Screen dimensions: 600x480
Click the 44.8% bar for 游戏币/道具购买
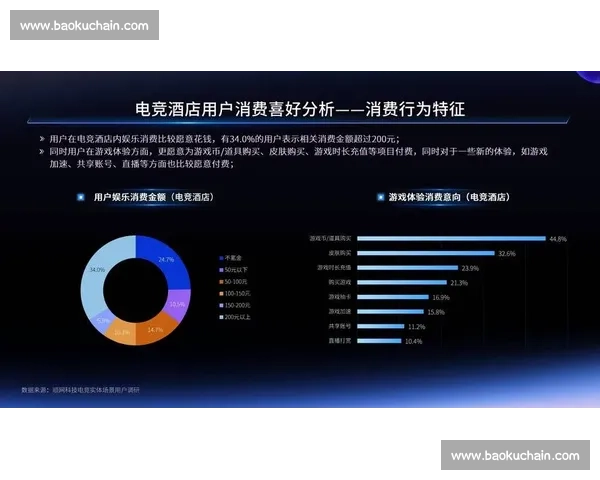click(450, 239)
